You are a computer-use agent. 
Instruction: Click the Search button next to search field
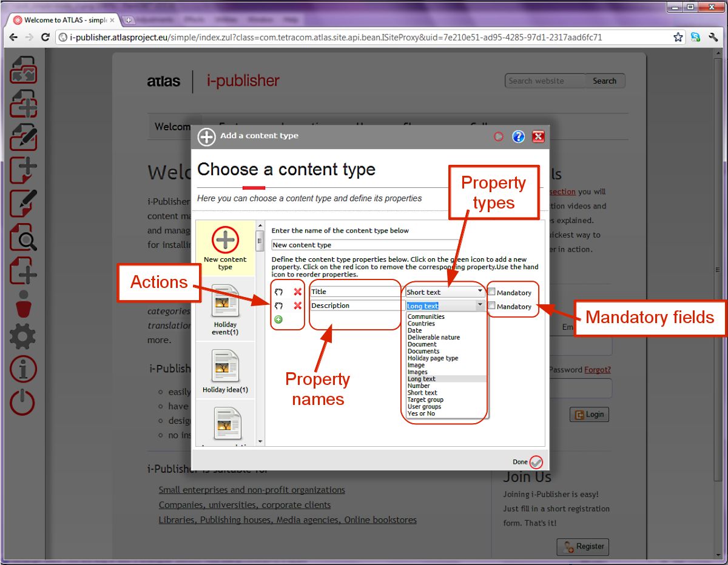pyautogui.click(x=605, y=81)
